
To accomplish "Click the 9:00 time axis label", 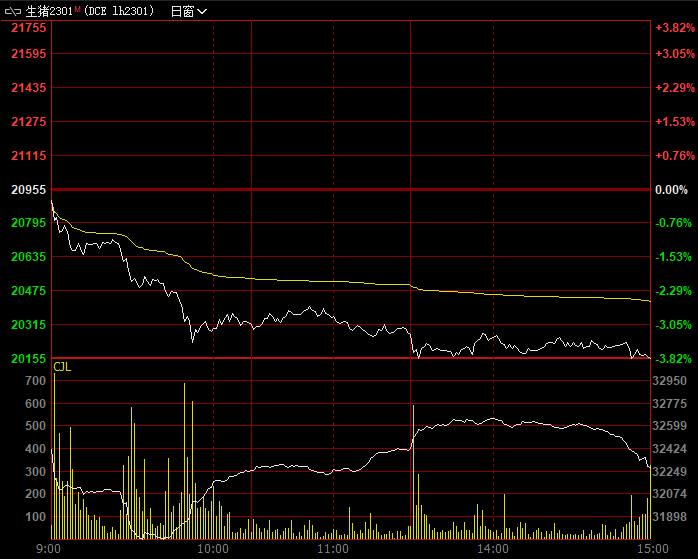I will tap(49, 549).
